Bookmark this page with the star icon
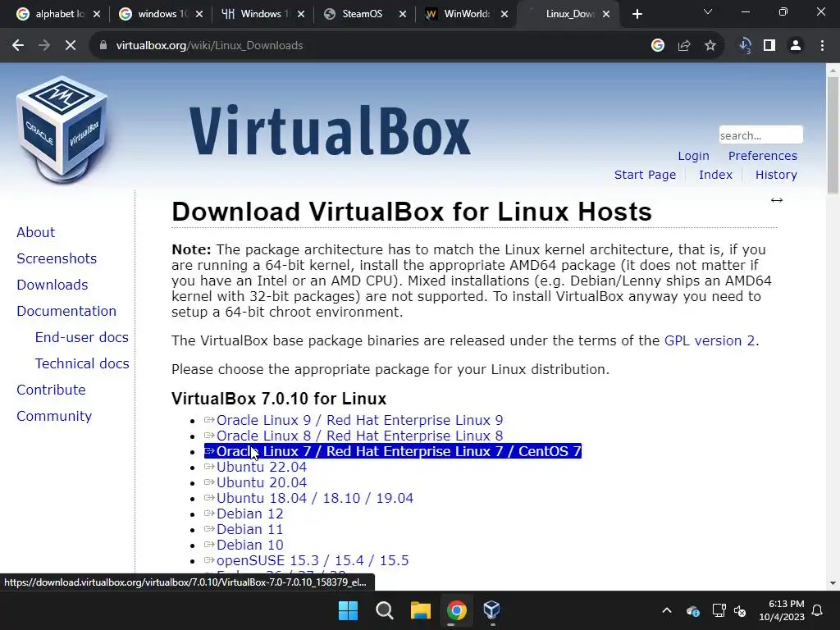 (710, 46)
